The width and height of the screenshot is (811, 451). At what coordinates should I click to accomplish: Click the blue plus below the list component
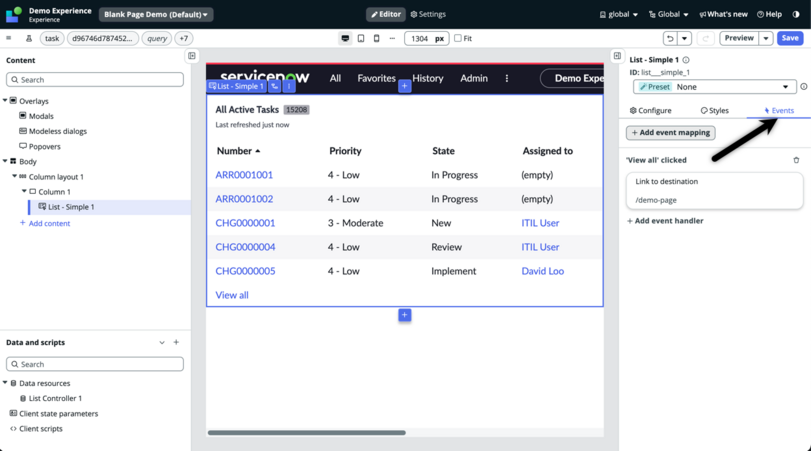pyautogui.click(x=404, y=315)
